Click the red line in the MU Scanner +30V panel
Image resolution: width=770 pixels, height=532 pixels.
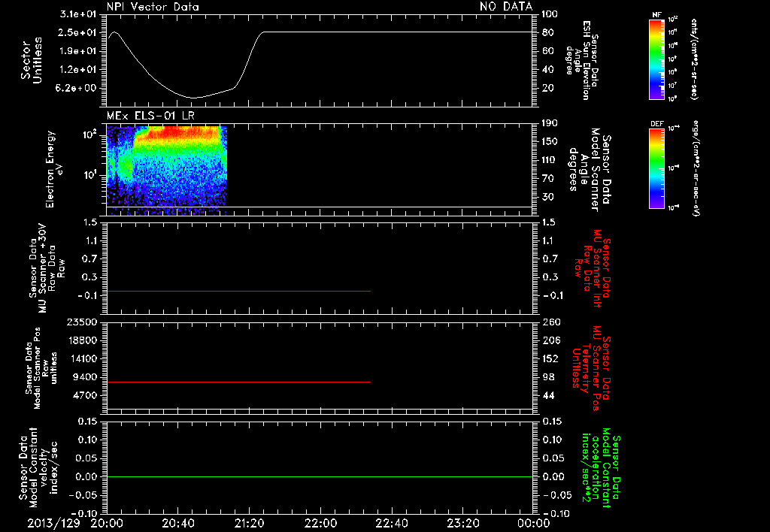238,291
